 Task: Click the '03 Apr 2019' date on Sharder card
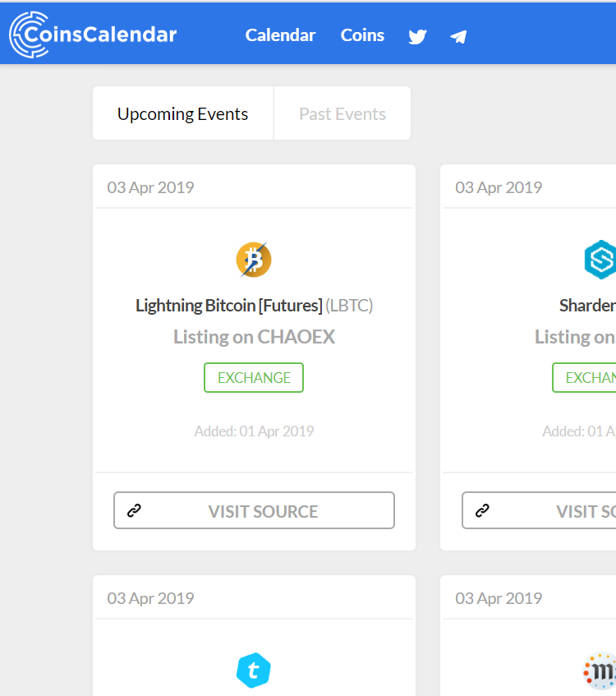point(499,187)
